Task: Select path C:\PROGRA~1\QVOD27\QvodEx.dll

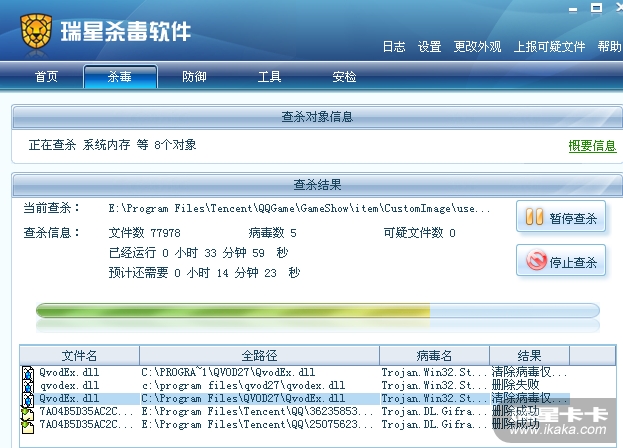Action: 228,373
